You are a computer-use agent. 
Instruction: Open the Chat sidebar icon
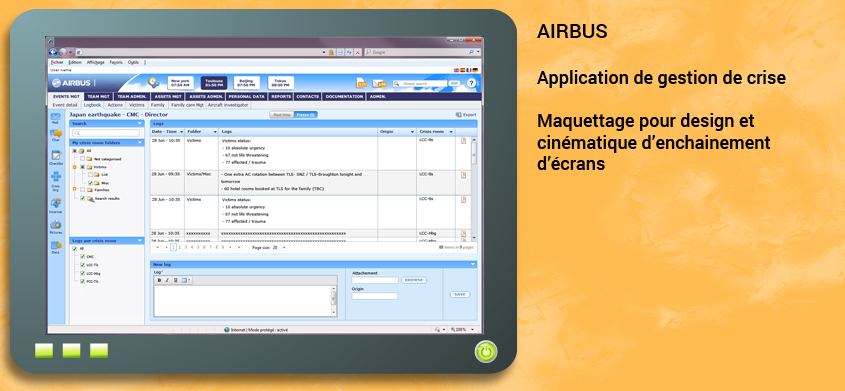pos(55,134)
